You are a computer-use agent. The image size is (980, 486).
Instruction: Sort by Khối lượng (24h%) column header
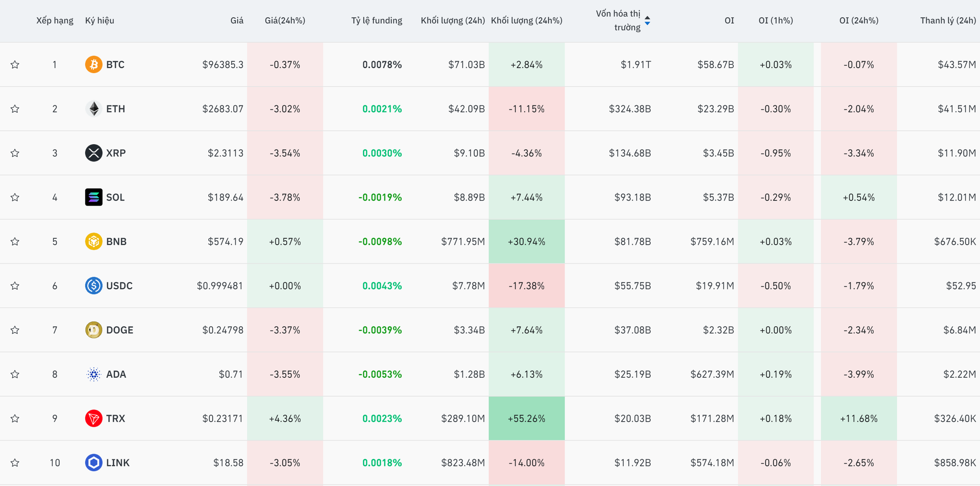pos(526,21)
